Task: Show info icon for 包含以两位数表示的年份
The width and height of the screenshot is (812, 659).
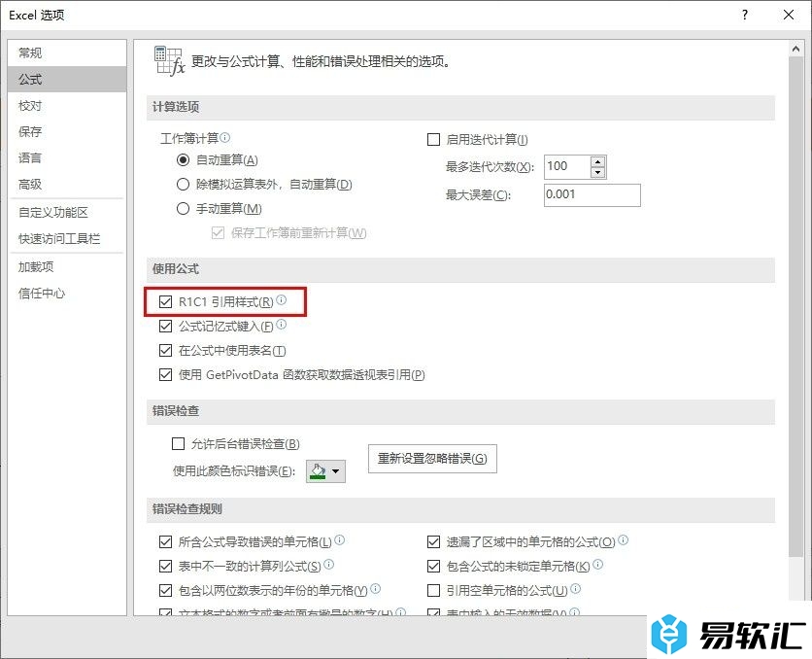Action: [x=376, y=589]
